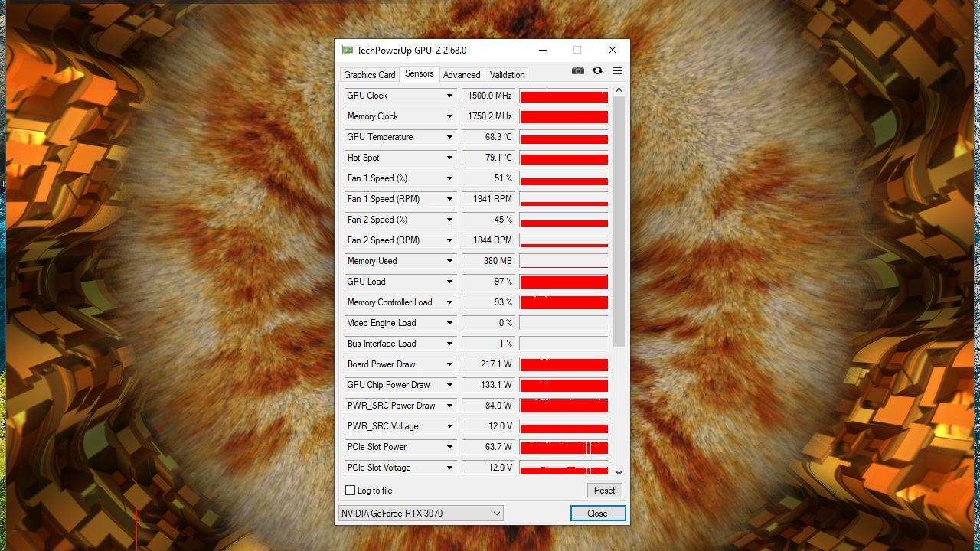
Task: Click the Memory Used value field
Action: (x=488, y=261)
